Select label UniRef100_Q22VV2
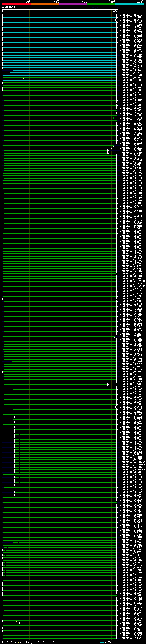This screenshot has height=644, width=146. click(131, 82)
